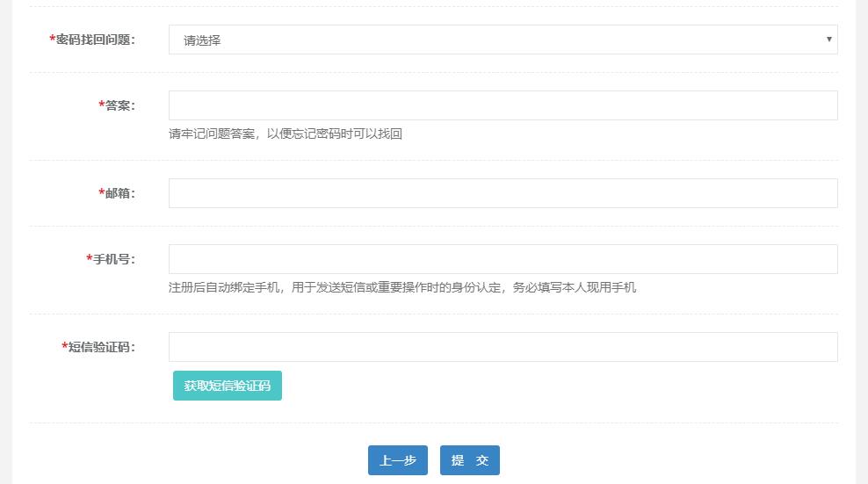Image resolution: width=868 pixels, height=484 pixels.
Task: Click the 邮箱 field label
Action: tap(119, 193)
